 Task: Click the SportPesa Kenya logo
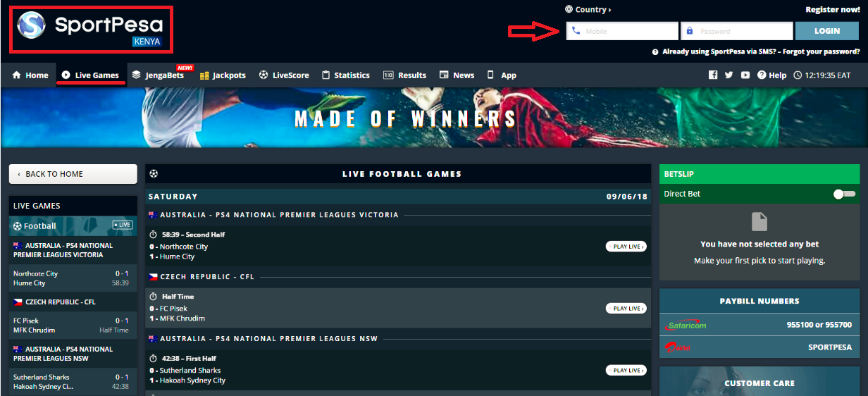tap(90, 30)
